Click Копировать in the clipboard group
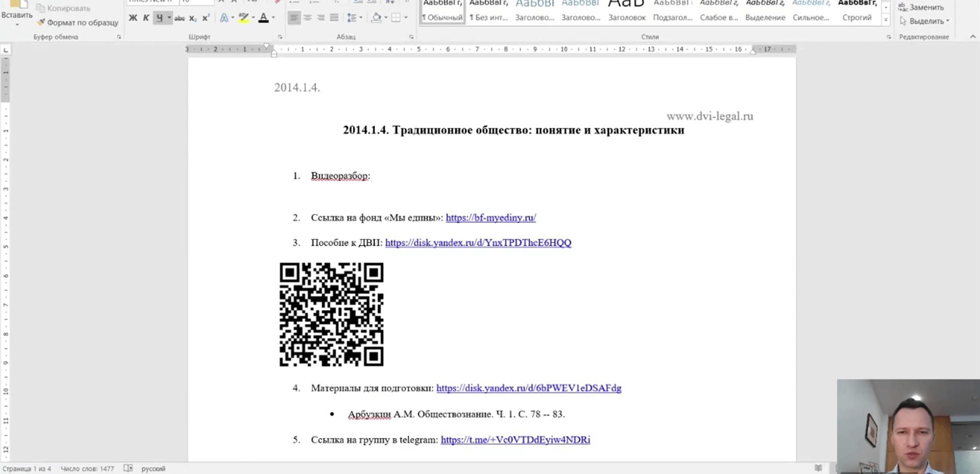The height and width of the screenshot is (474, 980). point(63,8)
